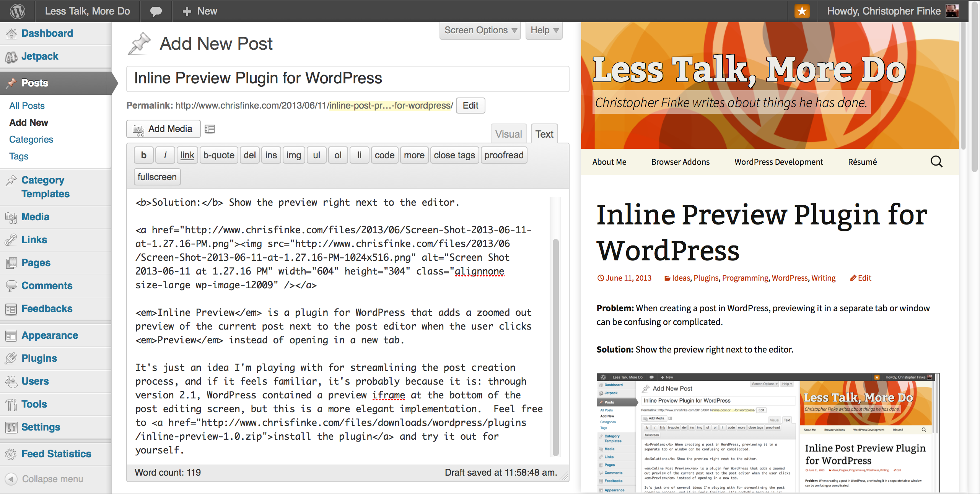Click the preview post's Edit link

click(x=861, y=278)
